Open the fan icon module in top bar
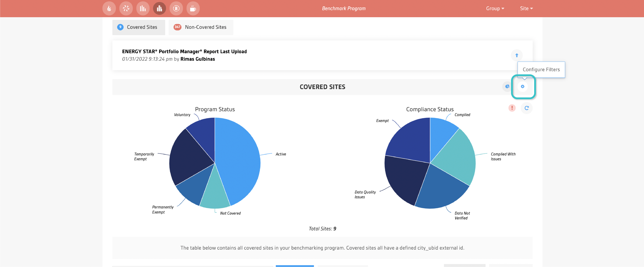This screenshot has width=644, height=267. 126,8
